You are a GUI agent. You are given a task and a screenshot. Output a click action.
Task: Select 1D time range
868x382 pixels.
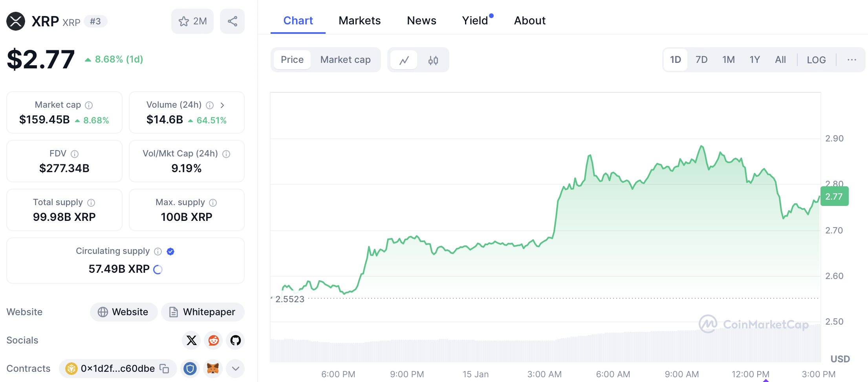click(676, 60)
